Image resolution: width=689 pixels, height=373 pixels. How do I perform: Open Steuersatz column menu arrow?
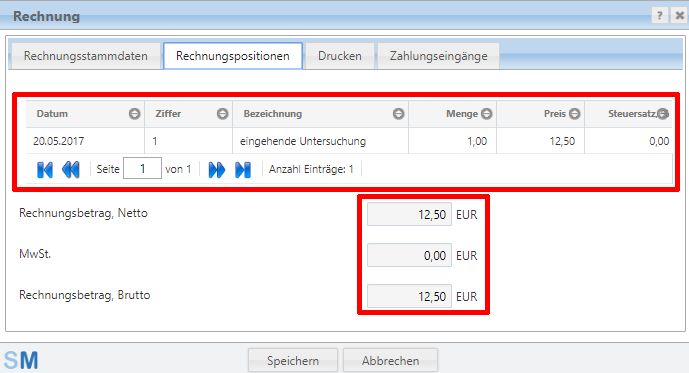pos(663,114)
